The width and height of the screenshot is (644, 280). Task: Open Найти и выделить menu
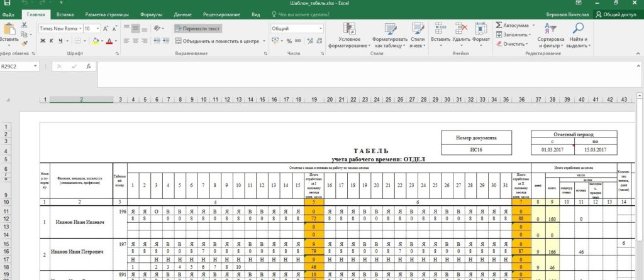click(579, 36)
